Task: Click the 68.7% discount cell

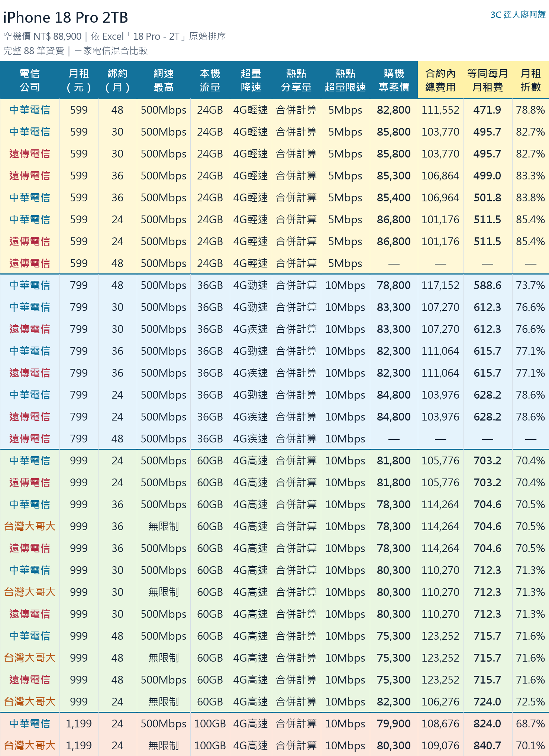Action: (530, 724)
